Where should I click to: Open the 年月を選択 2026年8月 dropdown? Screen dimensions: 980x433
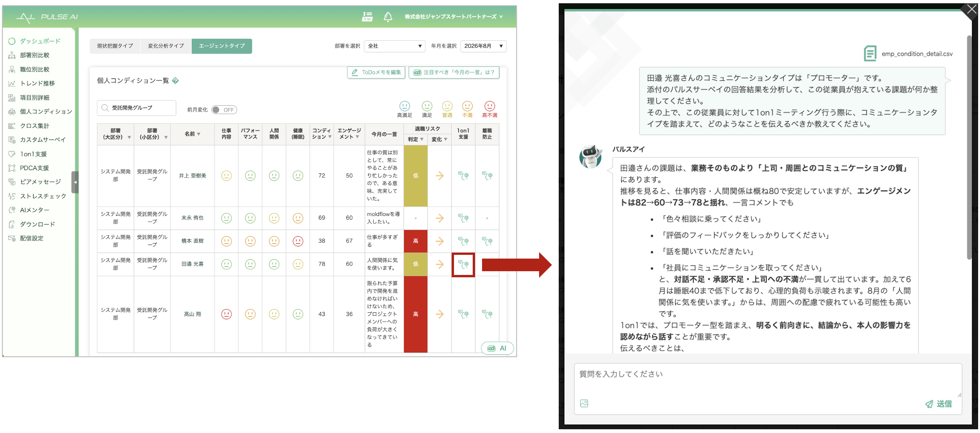pyautogui.click(x=483, y=46)
